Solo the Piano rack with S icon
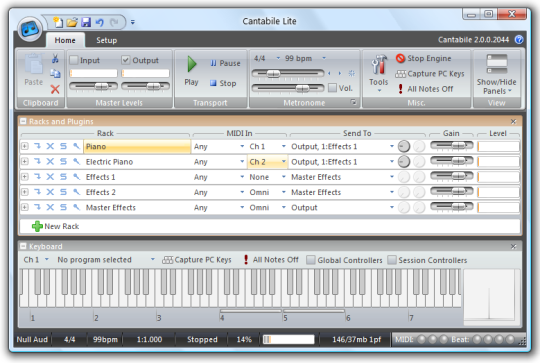540x363 pixels. [x=63, y=146]
